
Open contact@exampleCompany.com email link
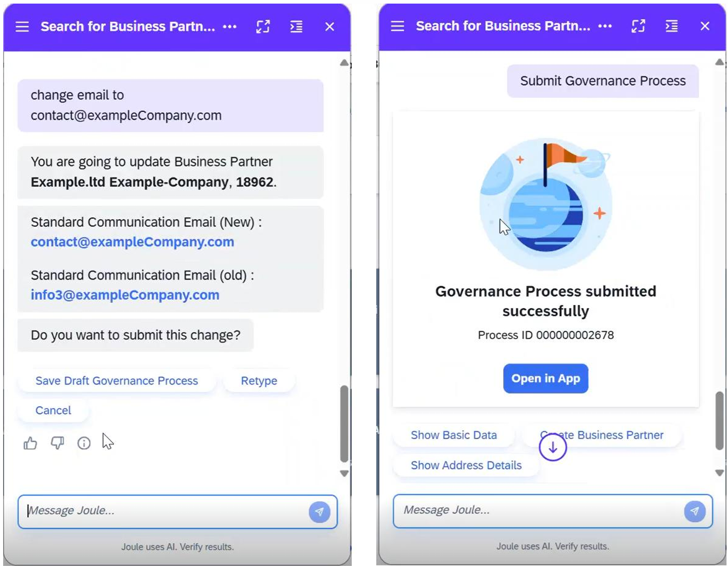[133, 242]
